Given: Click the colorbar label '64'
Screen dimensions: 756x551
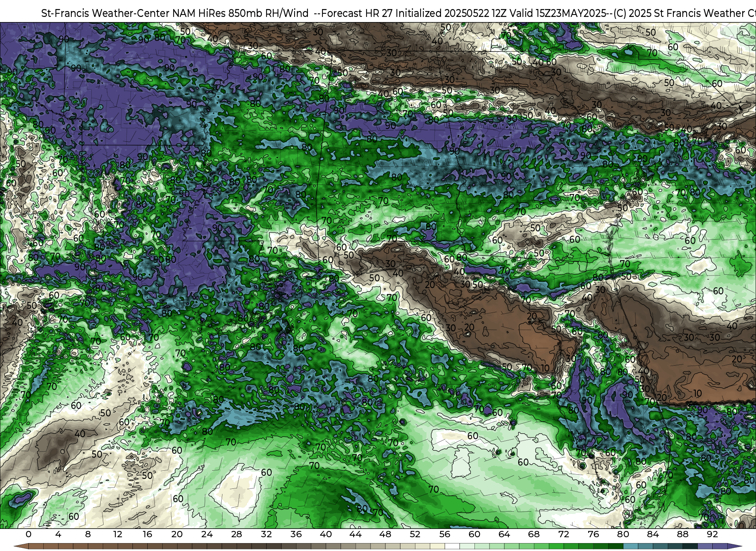Looking at the screenshot, I should point(504,534).
